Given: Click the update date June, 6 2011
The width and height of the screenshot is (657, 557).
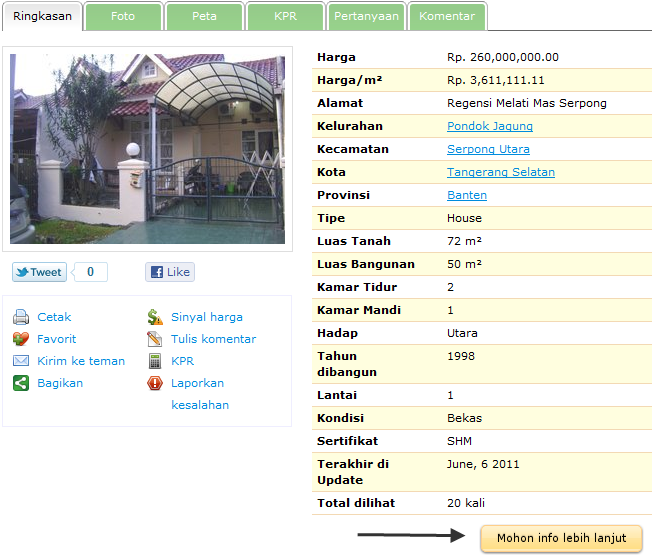Looking at the screenshot, I should coord(483,464).
